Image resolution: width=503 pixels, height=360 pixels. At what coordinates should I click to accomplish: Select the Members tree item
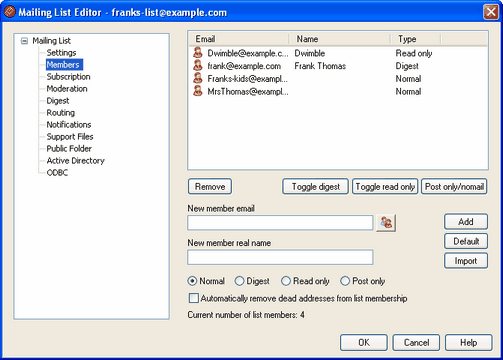(63, 65)
